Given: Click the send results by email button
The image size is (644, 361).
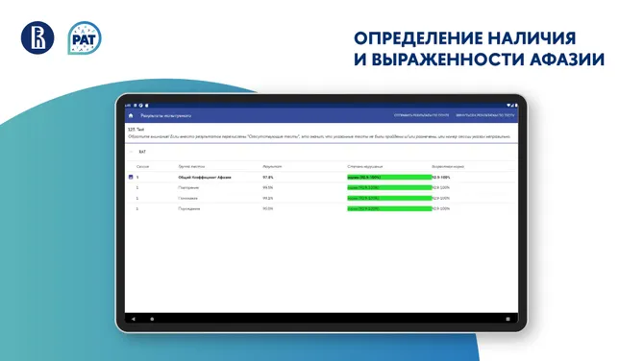Looking at the screenshot, I should (x=421, y=115).
